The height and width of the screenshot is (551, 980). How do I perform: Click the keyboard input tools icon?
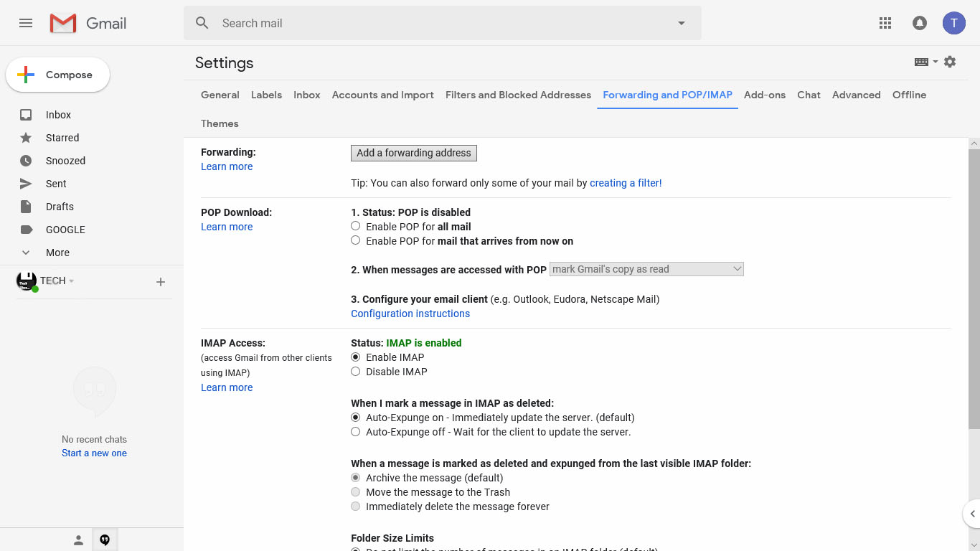(922, 62)
